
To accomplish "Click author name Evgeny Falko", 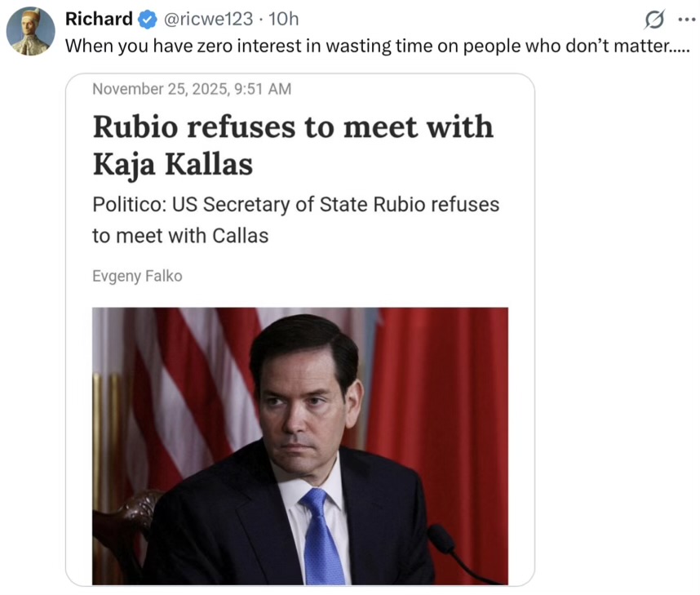I will [x=137, y=276].
